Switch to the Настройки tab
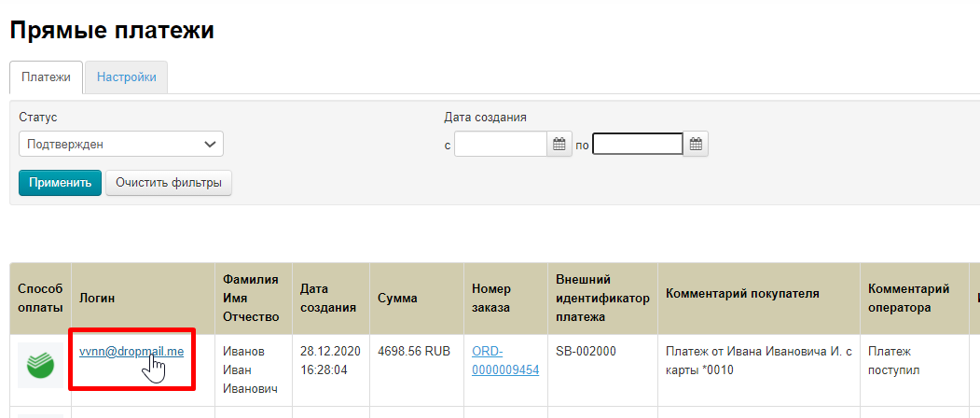Viewport: 980px width, 418px height. pos(126,77)
